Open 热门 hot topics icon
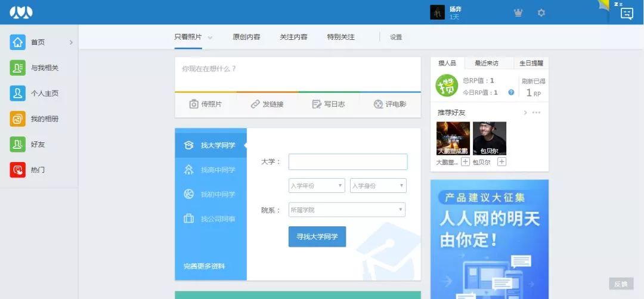 tap(18, 170)
